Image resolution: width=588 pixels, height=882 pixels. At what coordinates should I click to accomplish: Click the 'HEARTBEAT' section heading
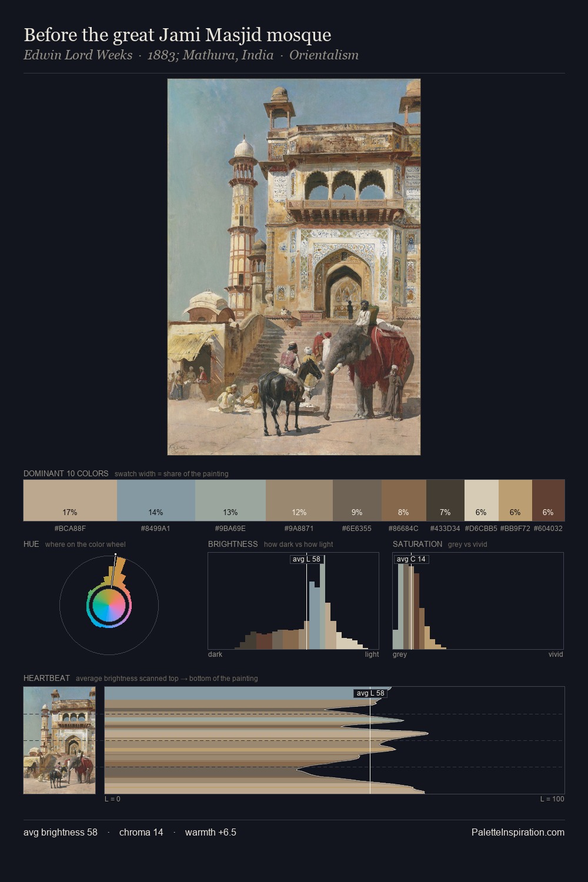[46, 678]
